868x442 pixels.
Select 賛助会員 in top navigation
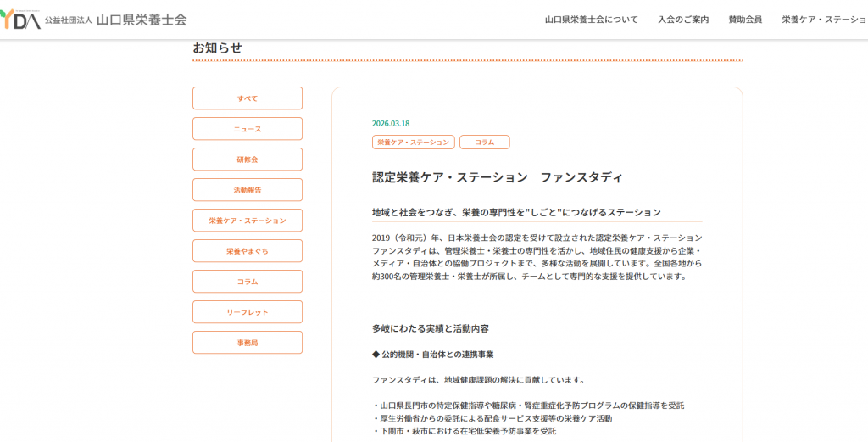point(745,20)
